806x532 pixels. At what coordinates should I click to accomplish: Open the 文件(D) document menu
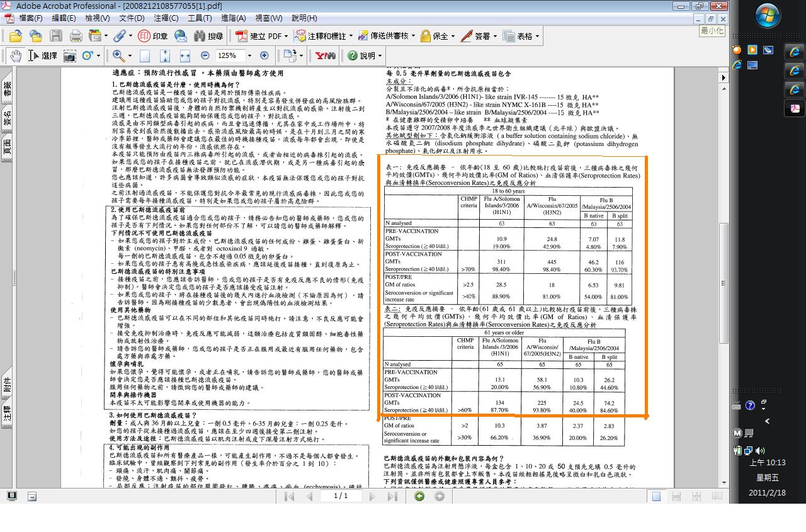coord(132,18)
